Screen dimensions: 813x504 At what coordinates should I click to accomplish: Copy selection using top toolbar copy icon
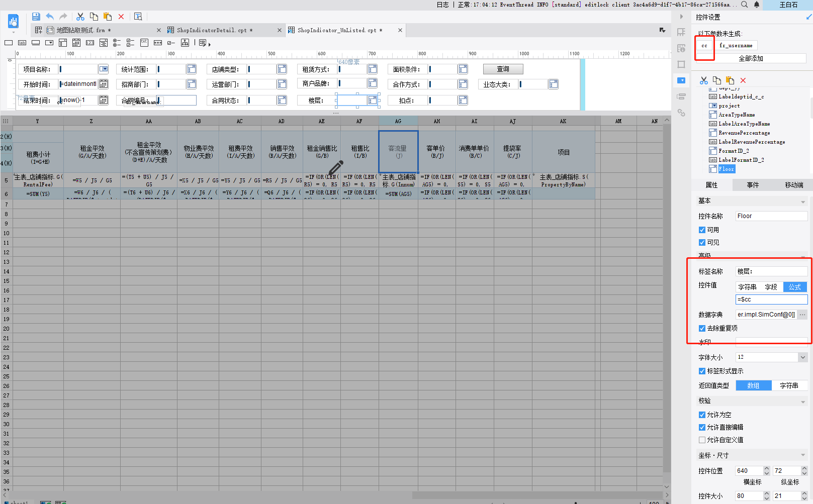(94, 17)
